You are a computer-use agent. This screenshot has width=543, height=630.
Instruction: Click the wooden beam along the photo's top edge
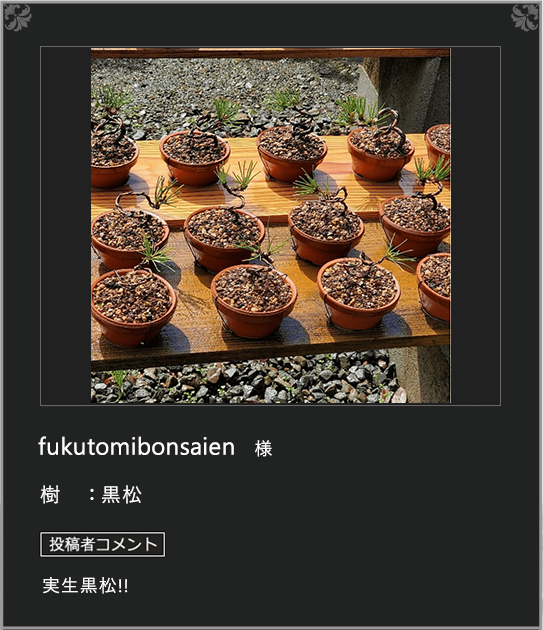270,53
